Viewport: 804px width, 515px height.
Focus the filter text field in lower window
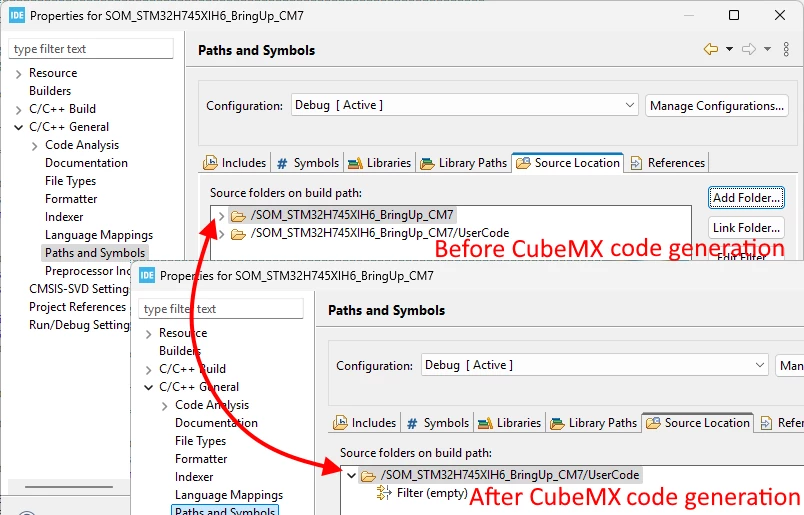pos(221,309)
